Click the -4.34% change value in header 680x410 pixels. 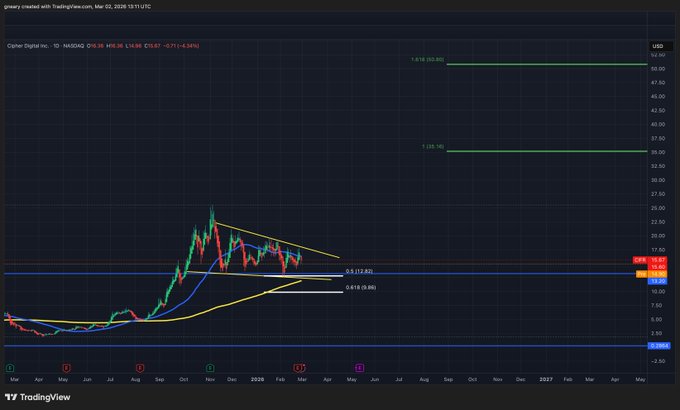189,46
